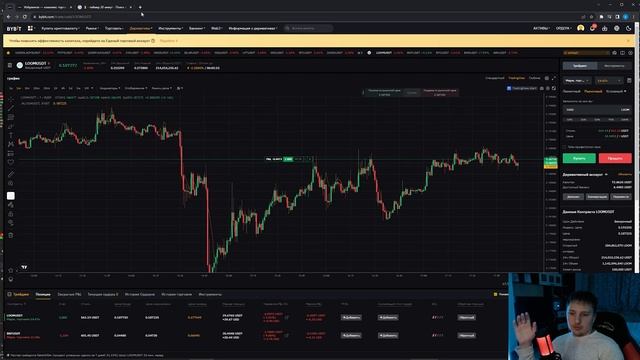Select the trend line drawing tool
This screenshot has height=360, width=640.
tap(11, 108)
